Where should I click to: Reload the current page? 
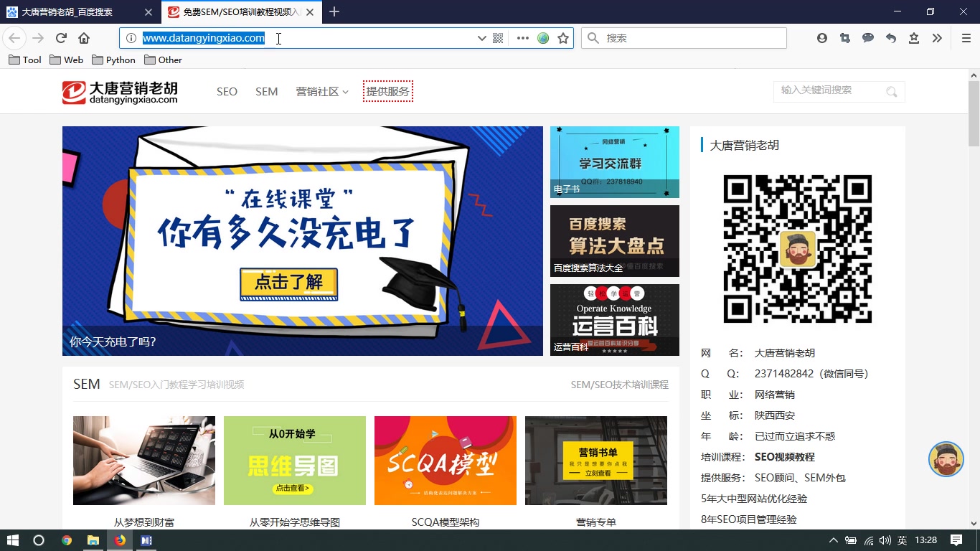click(x=61, y=38)
